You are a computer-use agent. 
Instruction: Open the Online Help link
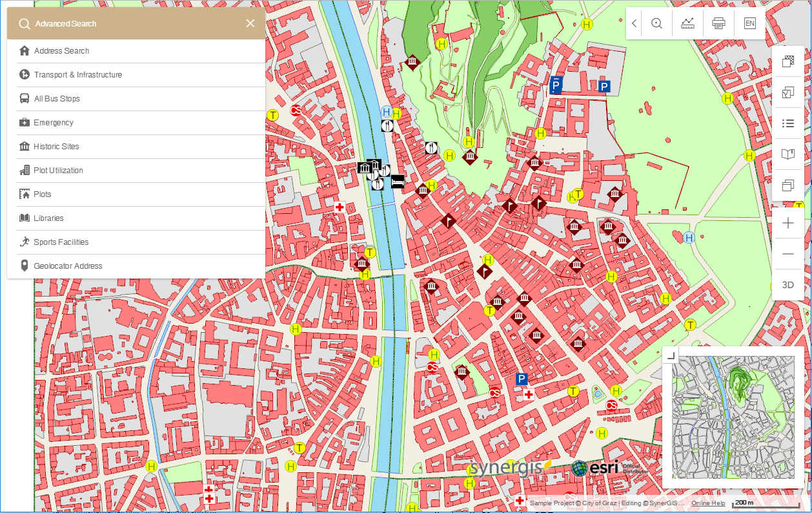click(708, 503)
